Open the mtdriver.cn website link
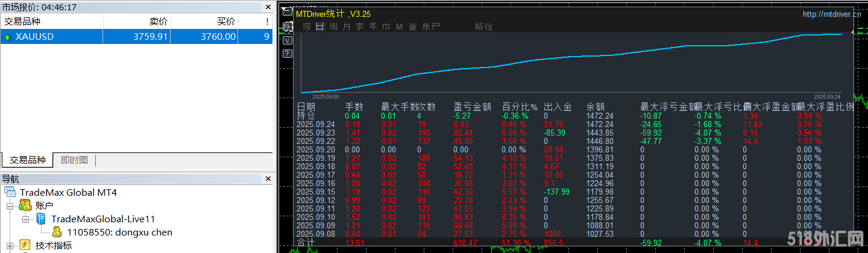The image size is (868, 253). 831,14
